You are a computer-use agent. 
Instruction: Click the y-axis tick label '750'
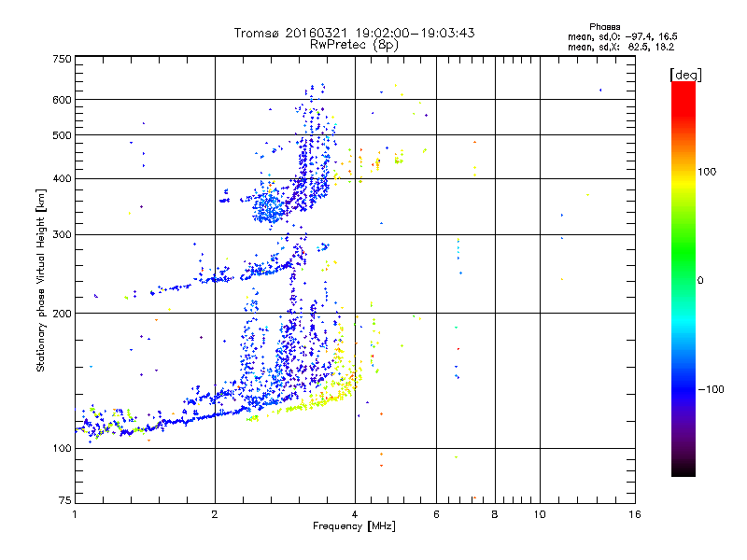click(62, 59)
